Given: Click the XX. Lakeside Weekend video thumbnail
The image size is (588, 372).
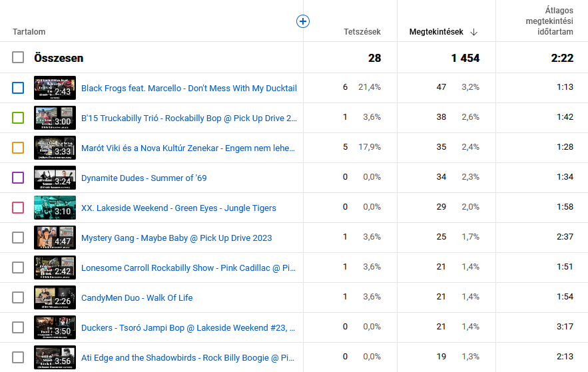Looking at the screenshot, I should pos(55,208).
